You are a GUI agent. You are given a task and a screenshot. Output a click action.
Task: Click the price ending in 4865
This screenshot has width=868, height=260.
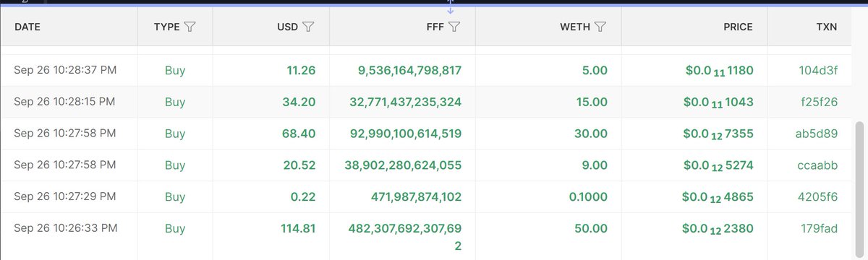point(718,197)
